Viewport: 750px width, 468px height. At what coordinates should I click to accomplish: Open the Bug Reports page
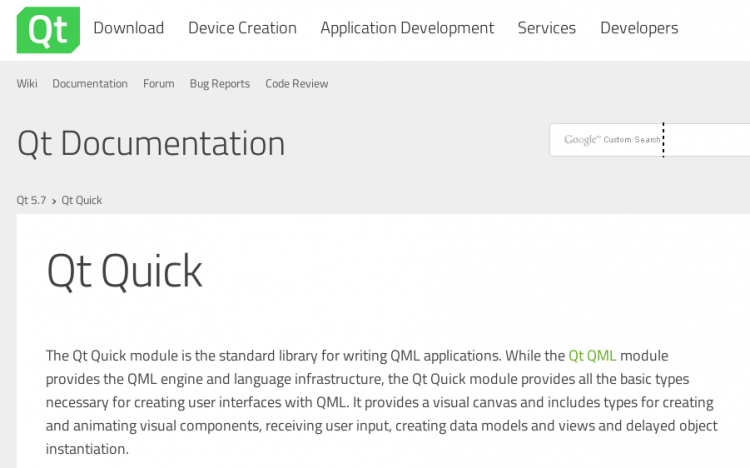click(x=220, y=84)
